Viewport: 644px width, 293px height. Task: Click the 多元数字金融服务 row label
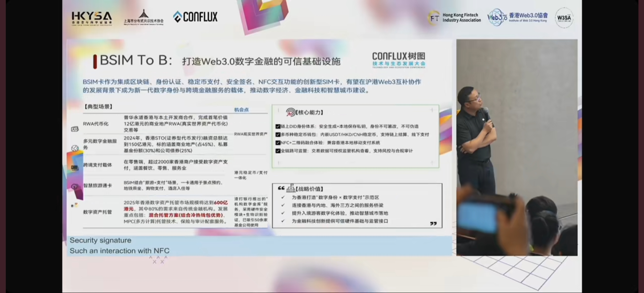tap(100, 144)
